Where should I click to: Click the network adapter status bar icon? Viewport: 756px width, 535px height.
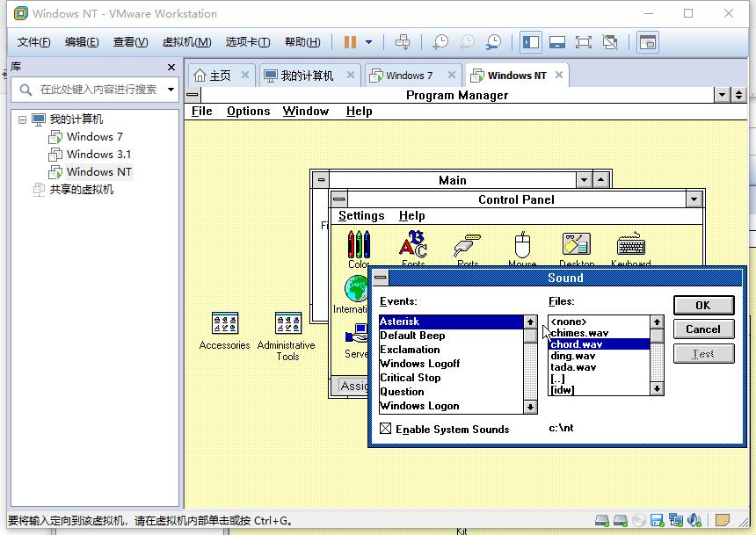[x=675, y=520]
